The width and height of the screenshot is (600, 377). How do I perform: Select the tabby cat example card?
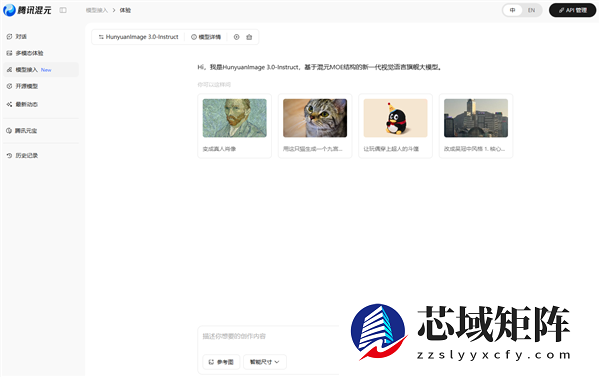coord(315,126)
